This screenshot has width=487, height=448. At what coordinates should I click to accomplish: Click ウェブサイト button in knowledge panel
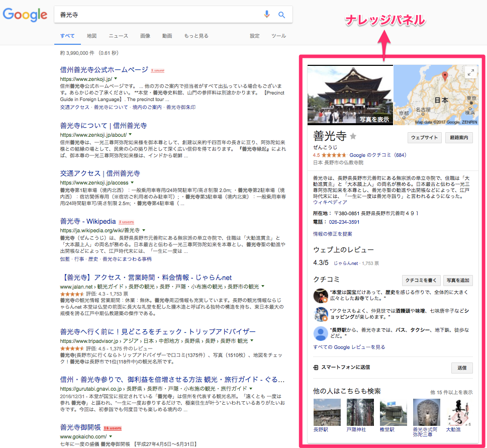(x=425, y=138)
